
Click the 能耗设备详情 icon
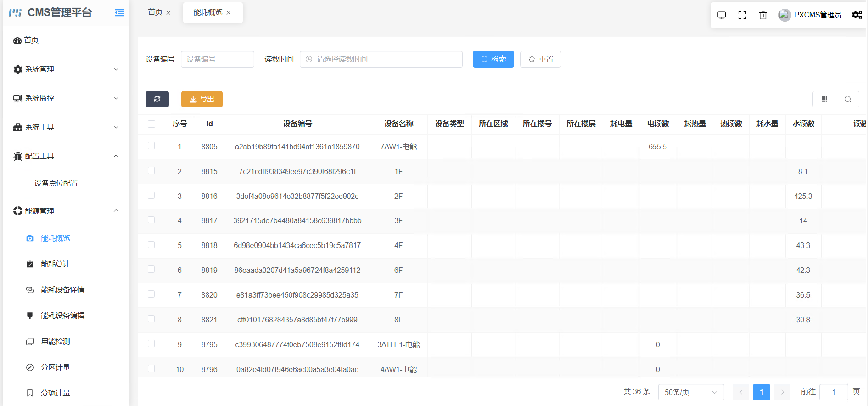[30, 290]
